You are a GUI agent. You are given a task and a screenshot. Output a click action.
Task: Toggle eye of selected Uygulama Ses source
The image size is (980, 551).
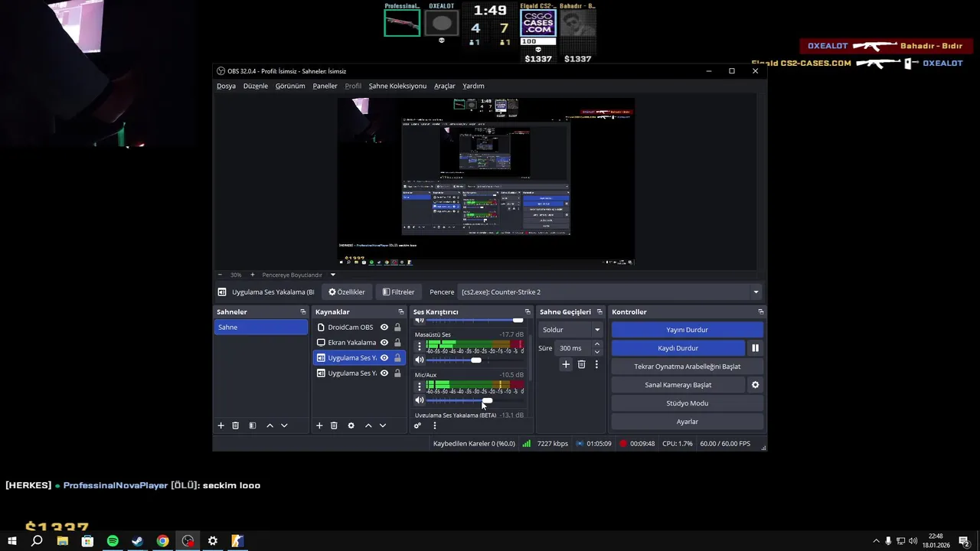[x=384, y=358]
